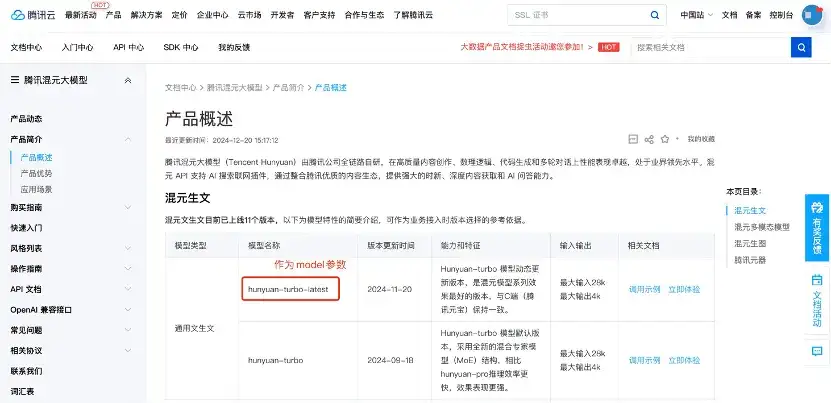The width and height of the screenshot is (832, 404).
Task: Open the 解决方案 menu
Action: coord(146,15)
